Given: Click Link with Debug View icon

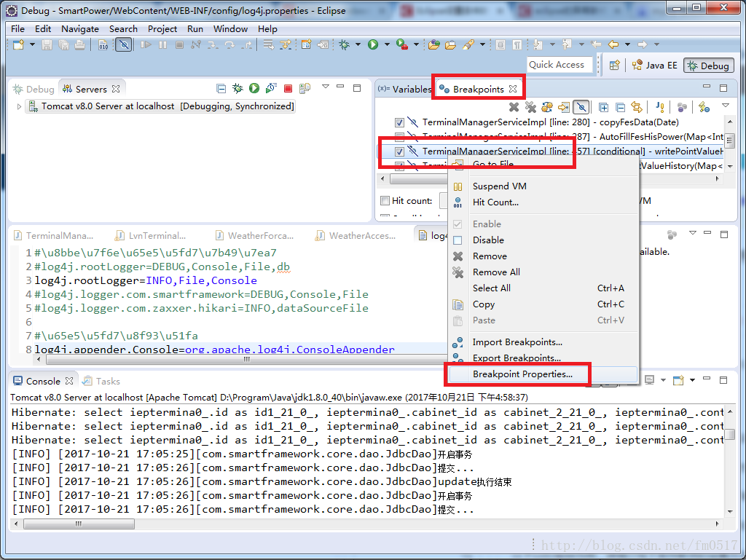Looking at the screenshot, I should coord(637,108).
